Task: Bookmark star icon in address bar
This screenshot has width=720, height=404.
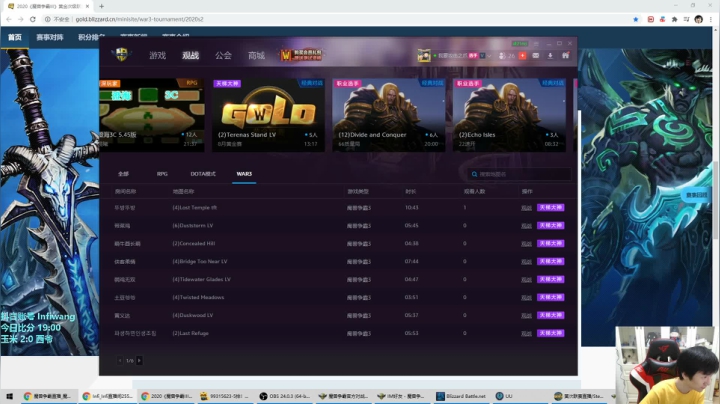Action: (636, 19)
